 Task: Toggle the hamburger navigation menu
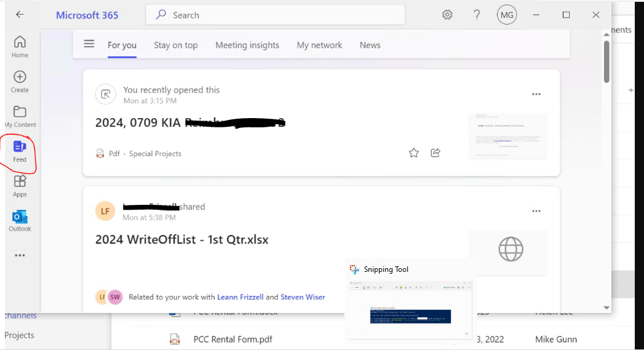[89, 44]
